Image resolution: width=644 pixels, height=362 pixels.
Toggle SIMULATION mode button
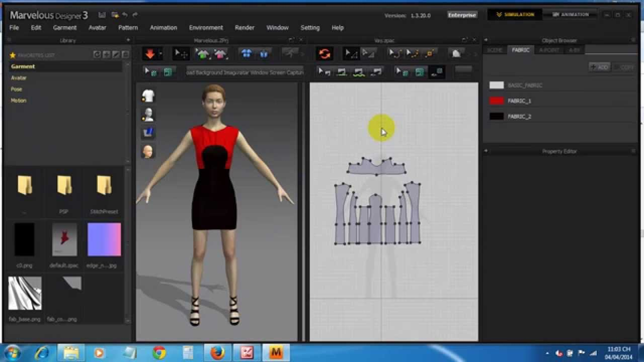pyautogui.click(x=514, y=15)
